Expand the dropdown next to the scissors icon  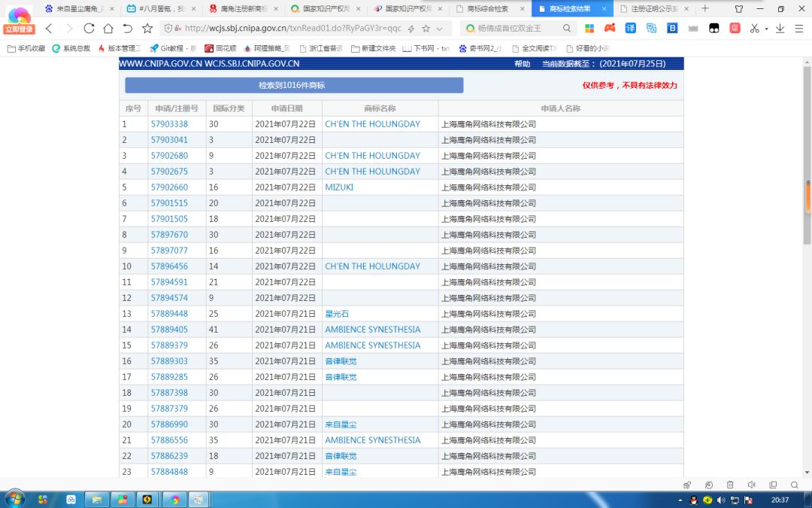(766, 29)
